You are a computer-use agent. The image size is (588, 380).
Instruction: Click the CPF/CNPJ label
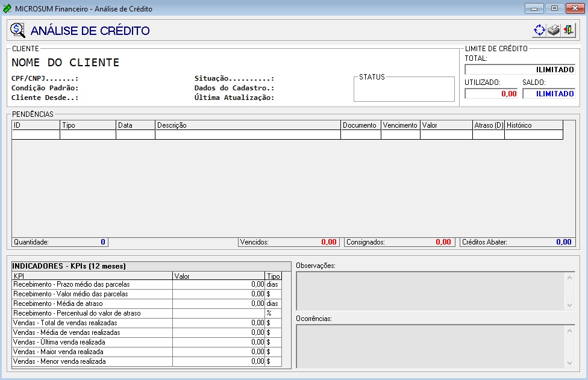point(45,78)
